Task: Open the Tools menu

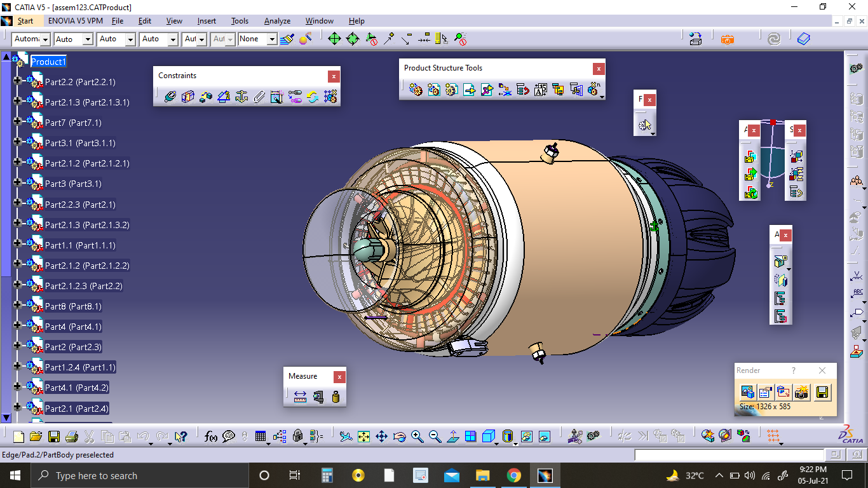Action: point(240,21)
